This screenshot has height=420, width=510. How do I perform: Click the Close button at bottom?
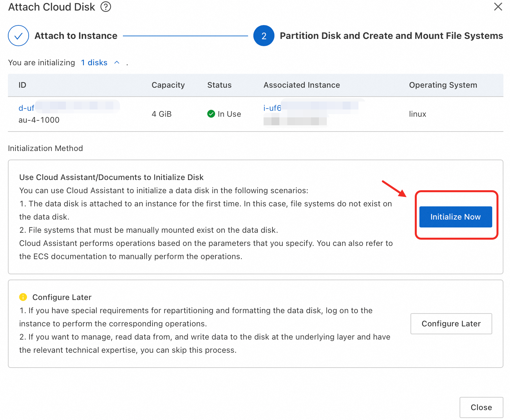481,407
